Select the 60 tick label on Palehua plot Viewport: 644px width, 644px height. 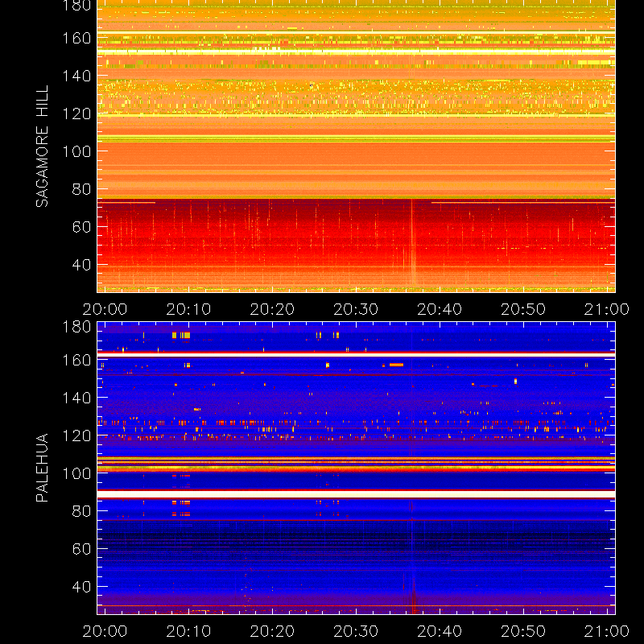(x=81, y=549)
